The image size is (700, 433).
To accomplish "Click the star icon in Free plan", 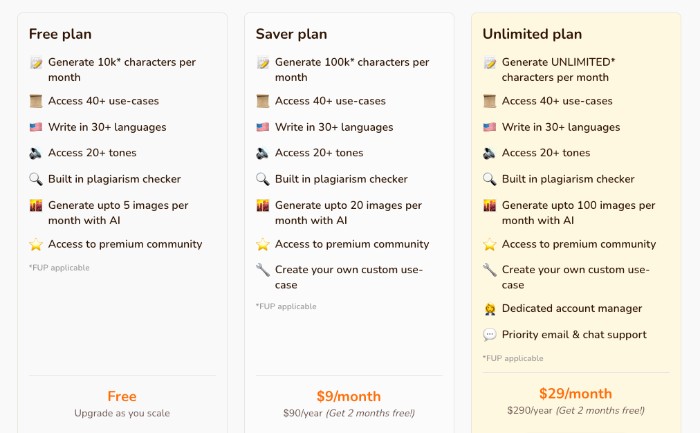I will click(36, 244).
